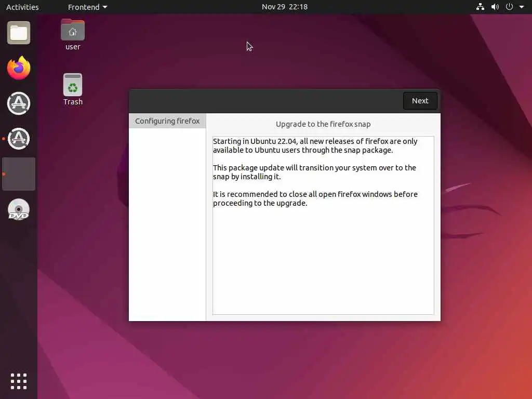Click the volume speaker icon in the top bar
Screen dimensions: 532x399
coord(495,7)
